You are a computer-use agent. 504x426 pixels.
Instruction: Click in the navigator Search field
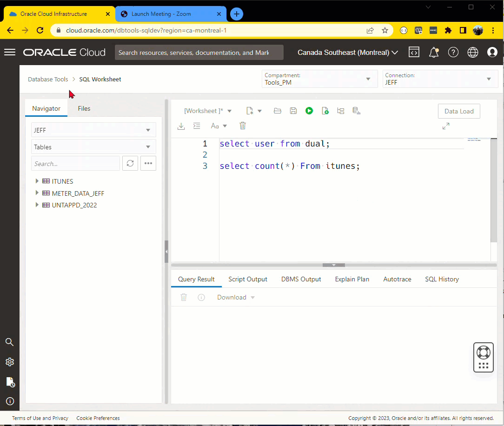click(x=75, y=163)
